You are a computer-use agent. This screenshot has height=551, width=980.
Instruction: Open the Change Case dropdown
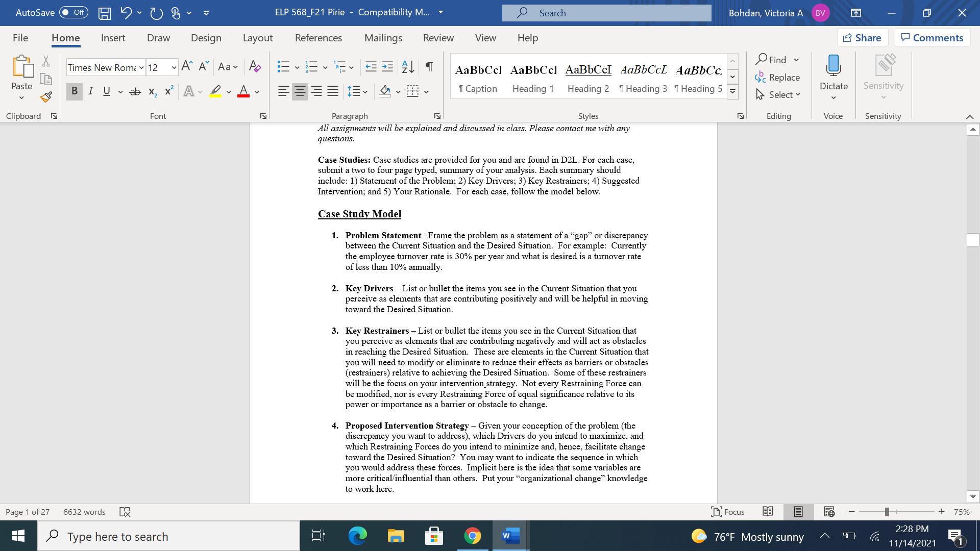pyautogui.click(x=228, y=66)
